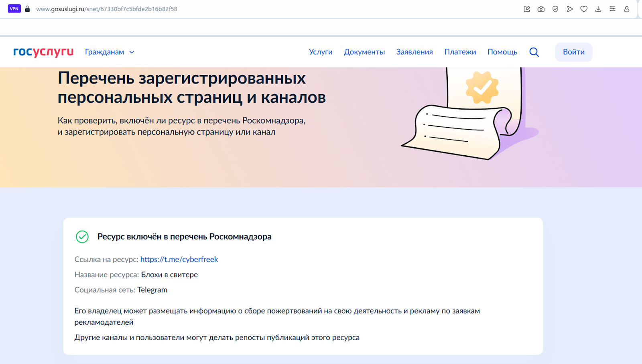Open browser downloads icon
This screenshot has height=364, width=642.
click(598, 9)
